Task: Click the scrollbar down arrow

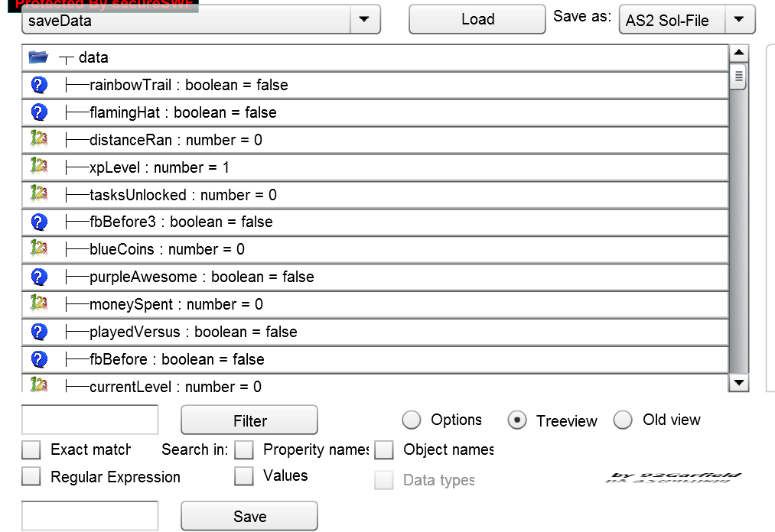Action: pyautogui.click(x=739, y=382)
